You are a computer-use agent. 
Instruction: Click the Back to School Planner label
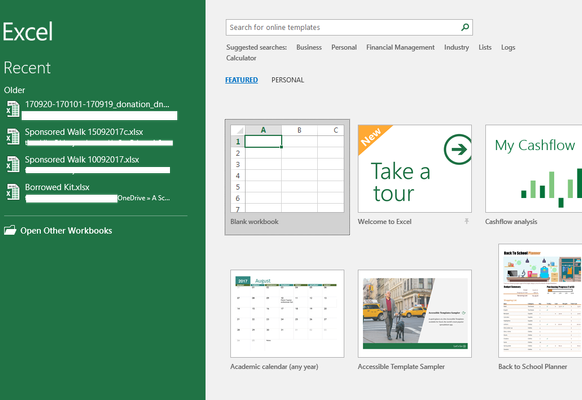click(x=533, y=367)
